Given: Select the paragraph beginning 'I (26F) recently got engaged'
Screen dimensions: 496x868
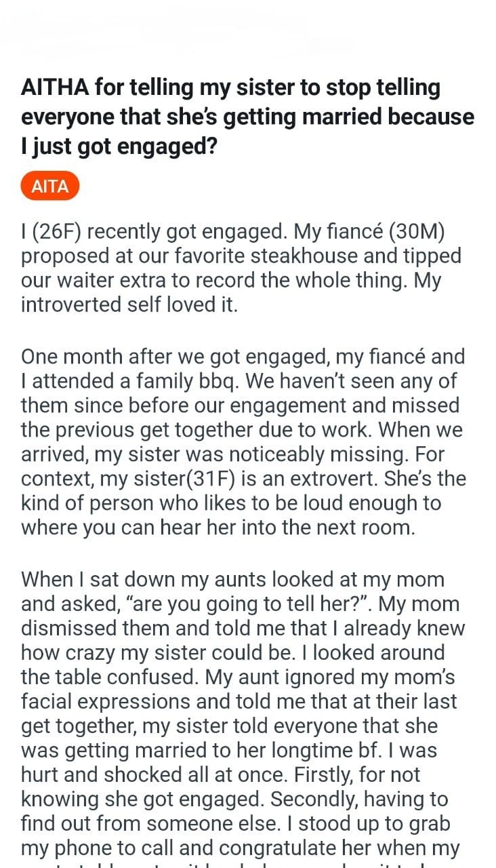Looking at the screenshot, I should pos(241,268).
